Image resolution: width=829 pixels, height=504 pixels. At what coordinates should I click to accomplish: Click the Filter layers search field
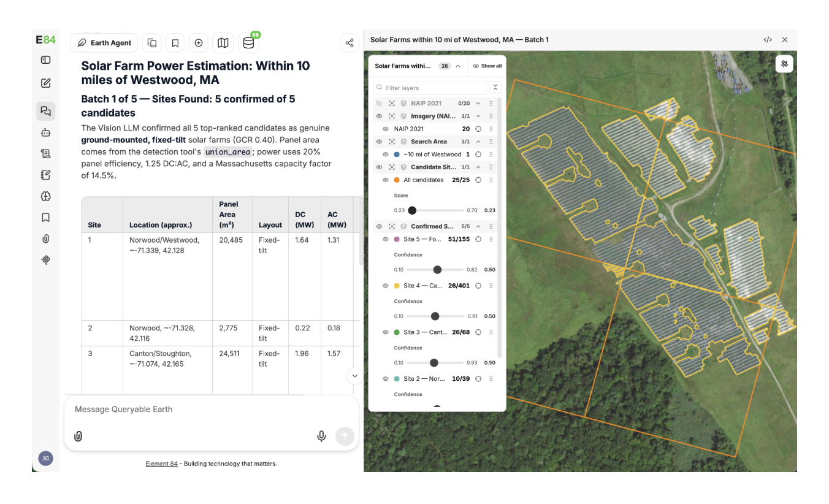pos(430,88)
